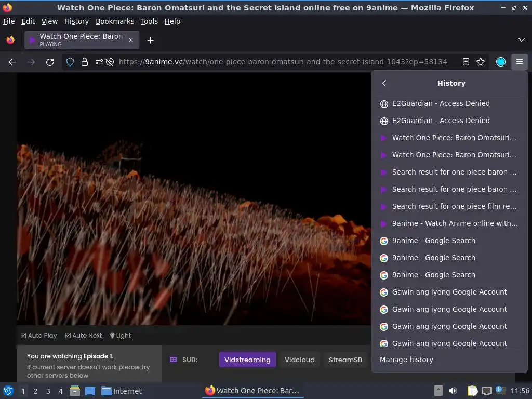
Task: Open 9anime - Watch Anime online history entry
Action: pyautogui.click(x=449, y=223)
